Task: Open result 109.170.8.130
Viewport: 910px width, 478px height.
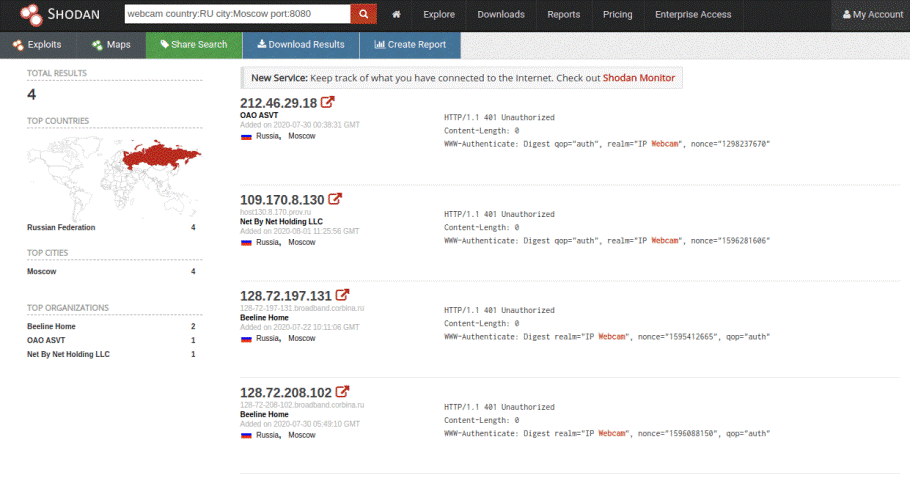Action: point(282,200)
